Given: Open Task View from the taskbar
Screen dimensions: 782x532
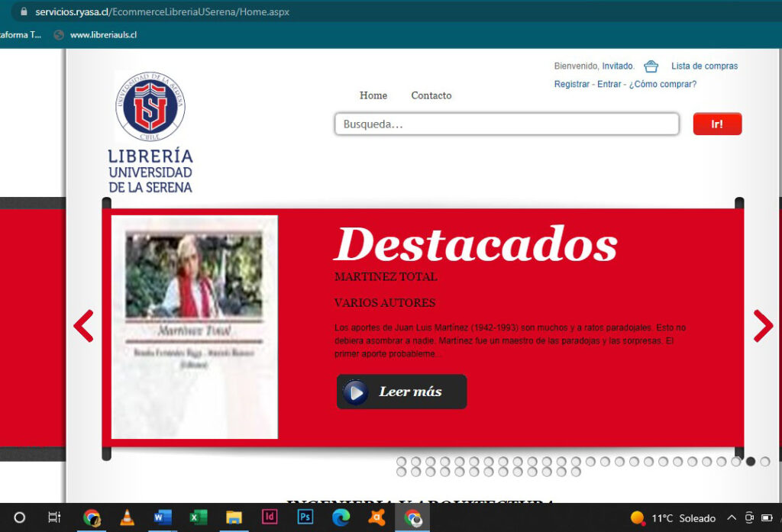Looking at the screenshot, I should point(53,517).
